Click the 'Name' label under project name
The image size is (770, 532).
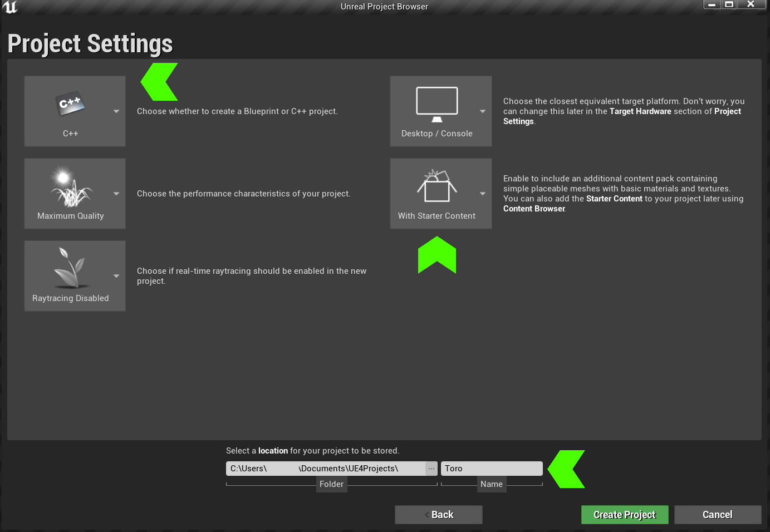point(492,484)
